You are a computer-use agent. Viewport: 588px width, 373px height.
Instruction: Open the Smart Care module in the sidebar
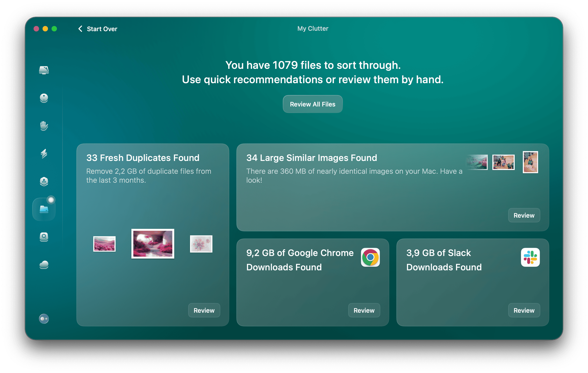(x=44, y=70)
